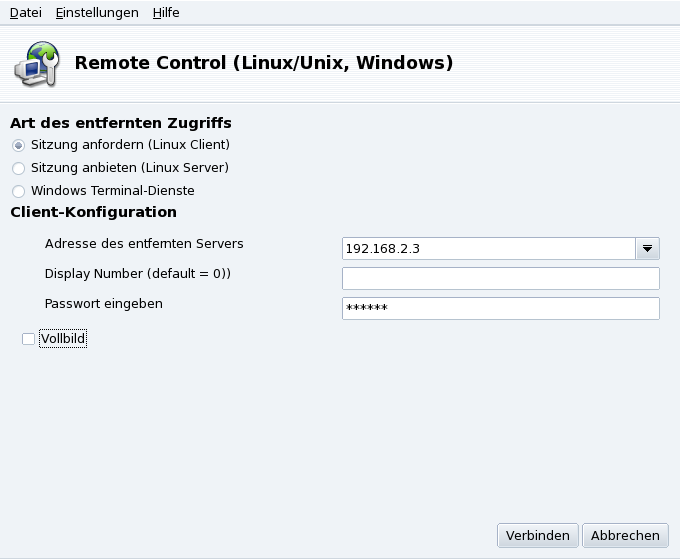Enable the Vollbild checkbox
680x560 pixels.
click(x=28, y=340)
